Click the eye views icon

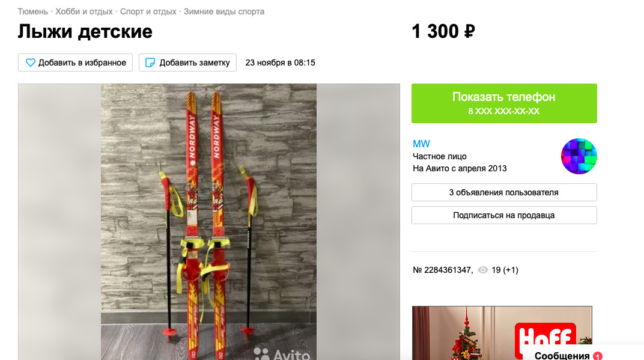483,270
